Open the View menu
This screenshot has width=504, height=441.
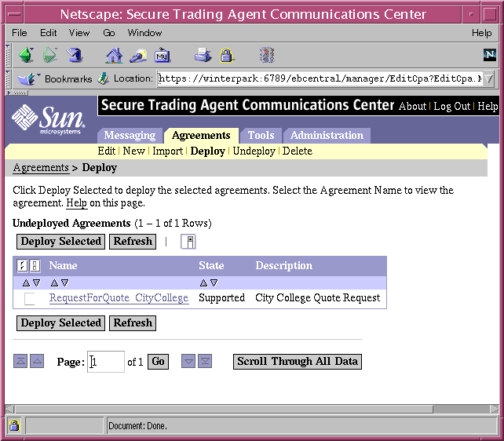(79, 33)
